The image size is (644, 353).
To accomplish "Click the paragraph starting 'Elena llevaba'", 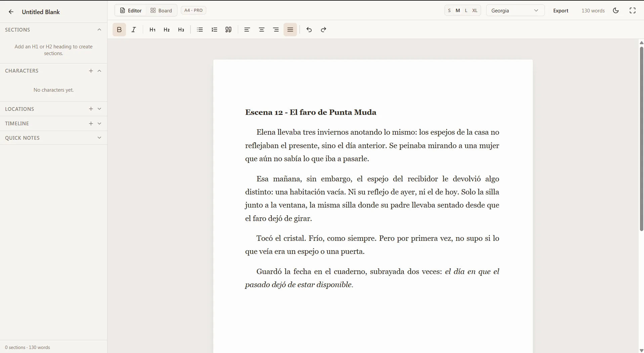I will pyautogui.click(x=372, y=145).
